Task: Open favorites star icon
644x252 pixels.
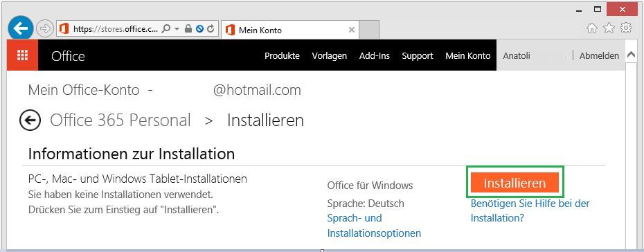Action: 609,28
